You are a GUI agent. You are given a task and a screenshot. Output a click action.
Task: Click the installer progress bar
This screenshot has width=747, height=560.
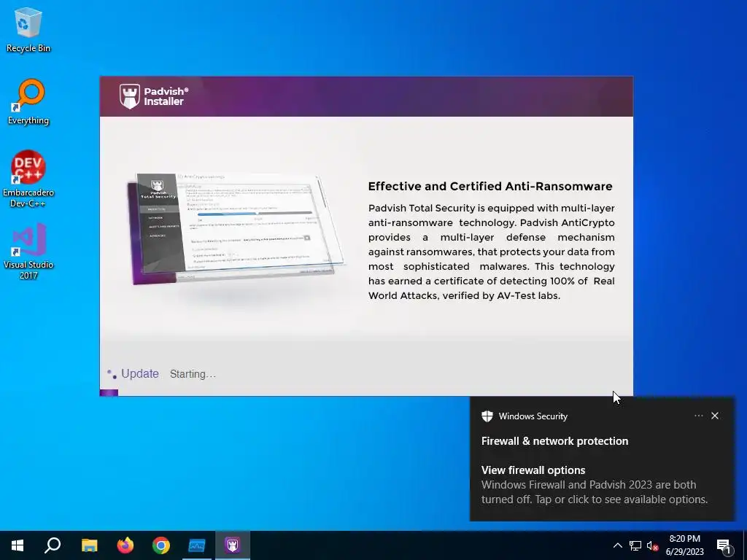366,393
